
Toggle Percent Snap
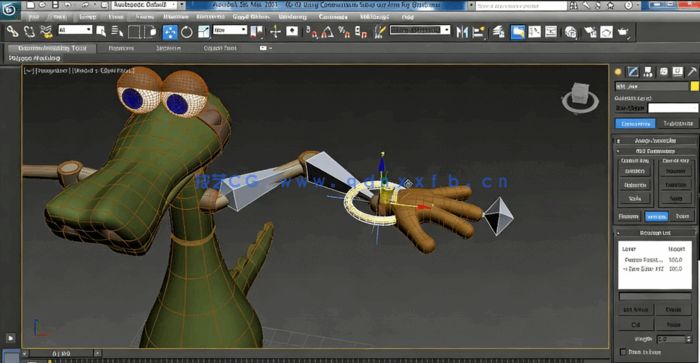344,32
